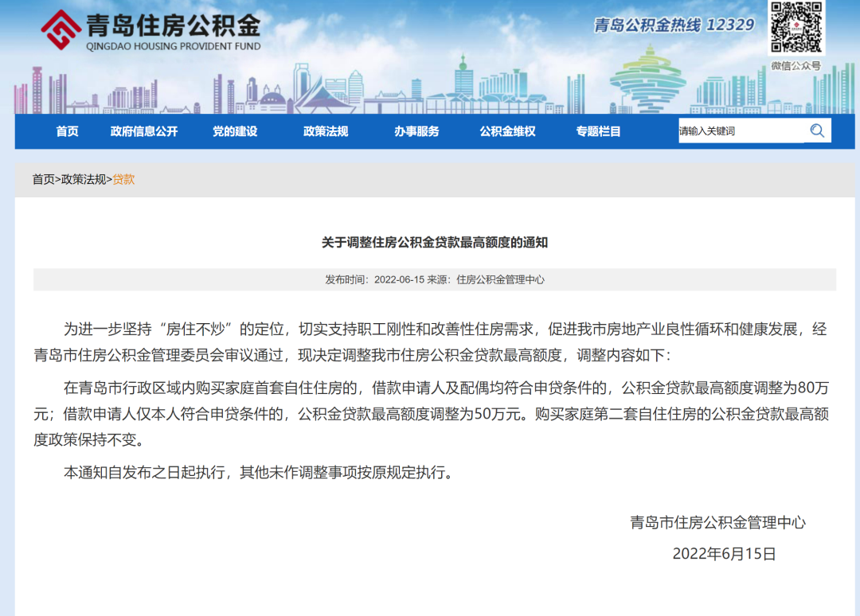Click the WeChat QR code image
Image resolution: width=860 pixels, height=616 pixels.
point(795,29)
